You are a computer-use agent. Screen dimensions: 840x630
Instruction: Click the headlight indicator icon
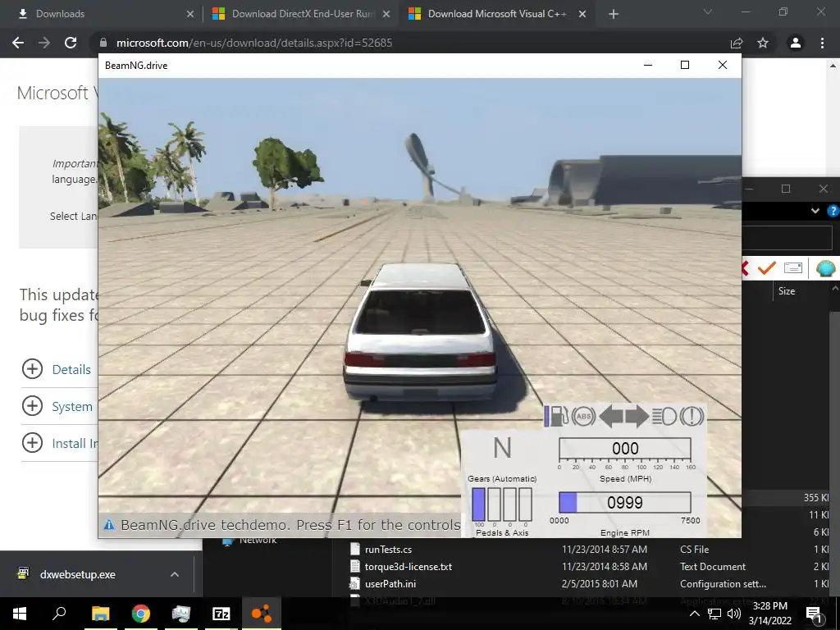pos(664,416)
